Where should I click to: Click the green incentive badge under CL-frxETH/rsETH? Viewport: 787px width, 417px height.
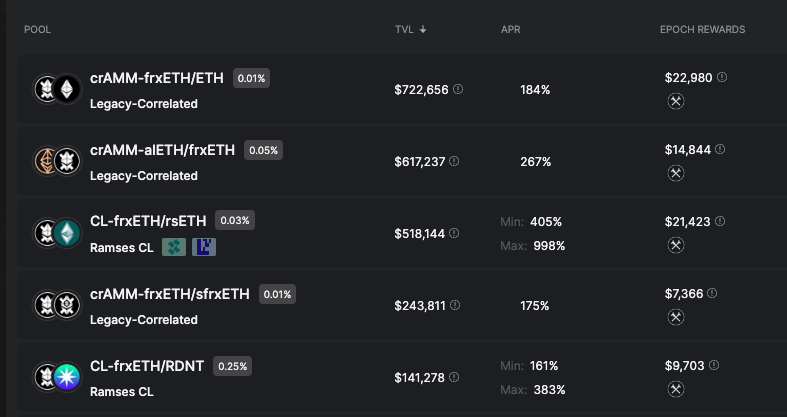point(174,247)
